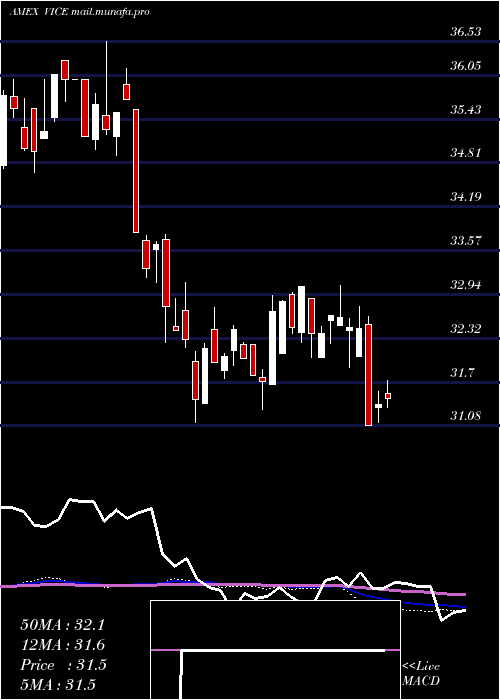Click the 'Price : 31.5' reading

click(63, 665)
